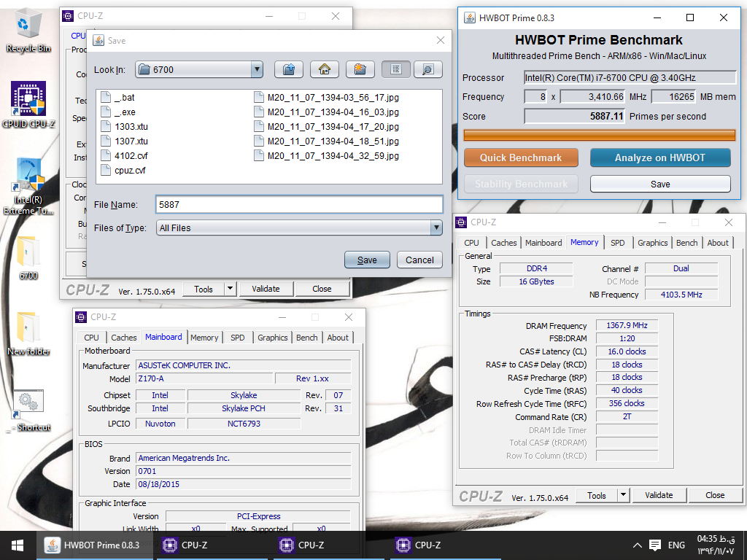Viewport: 747px width, 560px height.
Task: Open Graphics tab in Mainboard CPU-Z window
Action: [x=273, y=338]
